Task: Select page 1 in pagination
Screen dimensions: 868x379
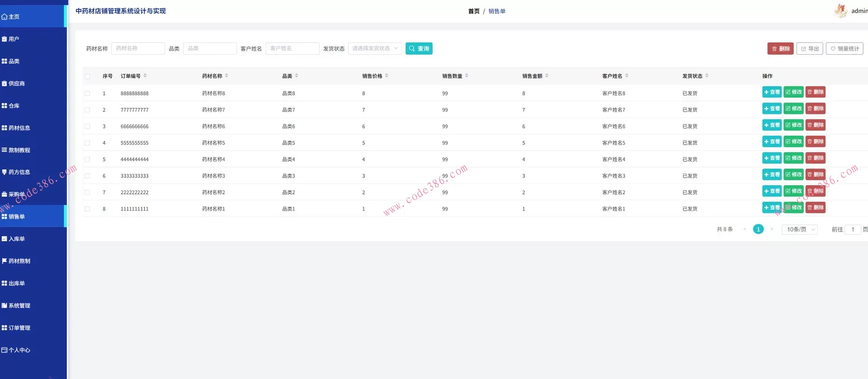Action: click(758, 229)
